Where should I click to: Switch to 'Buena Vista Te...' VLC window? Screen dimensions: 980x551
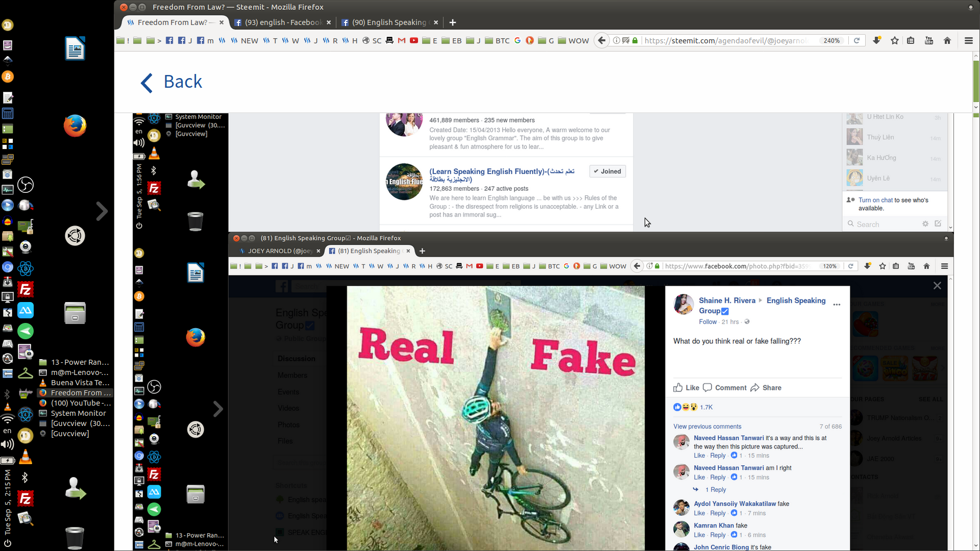click(75, 383)
